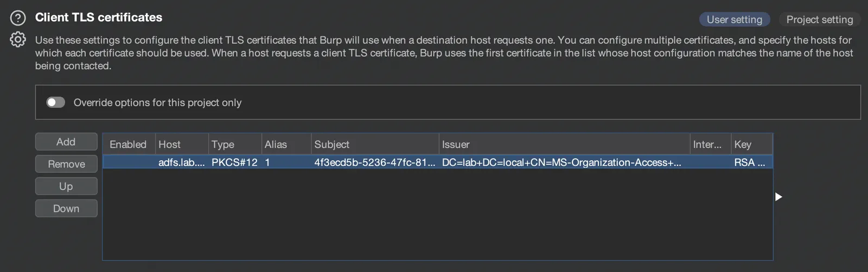Image resolution: width=868 pixels, height=272 pixels.
Task: Click the Key column header
Action: (751, 145)
